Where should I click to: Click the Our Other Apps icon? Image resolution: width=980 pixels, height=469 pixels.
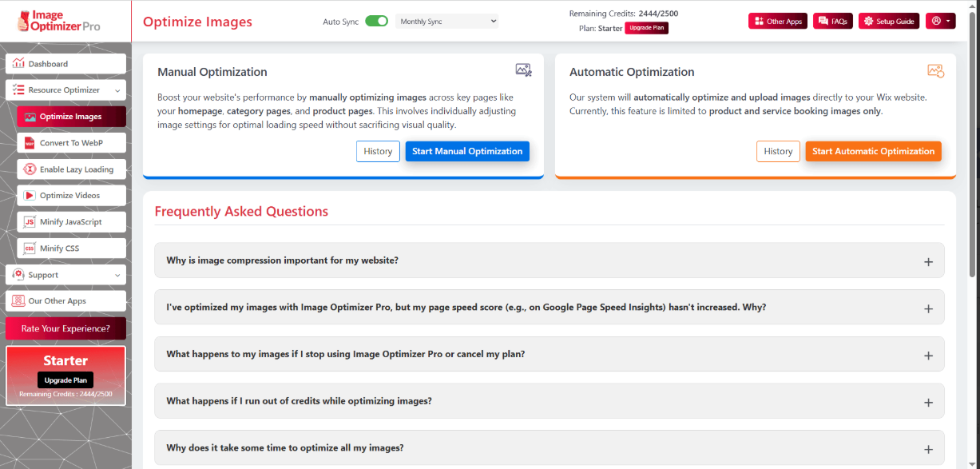tap(18, 301)
